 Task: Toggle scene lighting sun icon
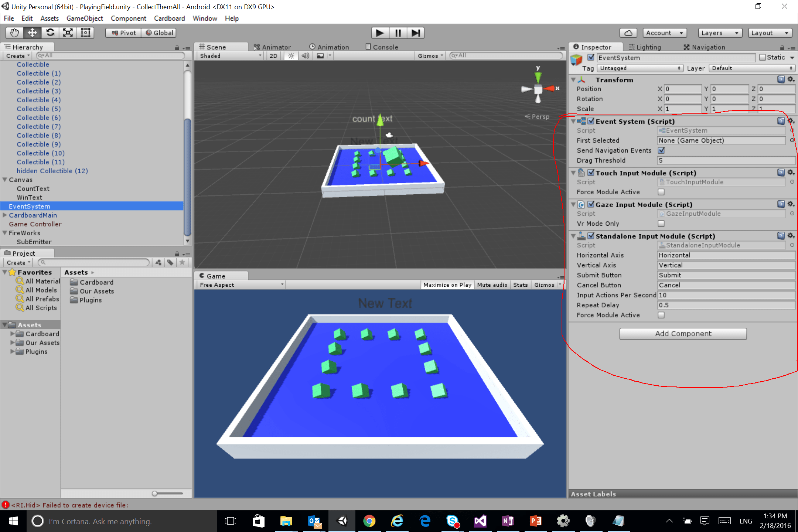[x=291, y=56]
